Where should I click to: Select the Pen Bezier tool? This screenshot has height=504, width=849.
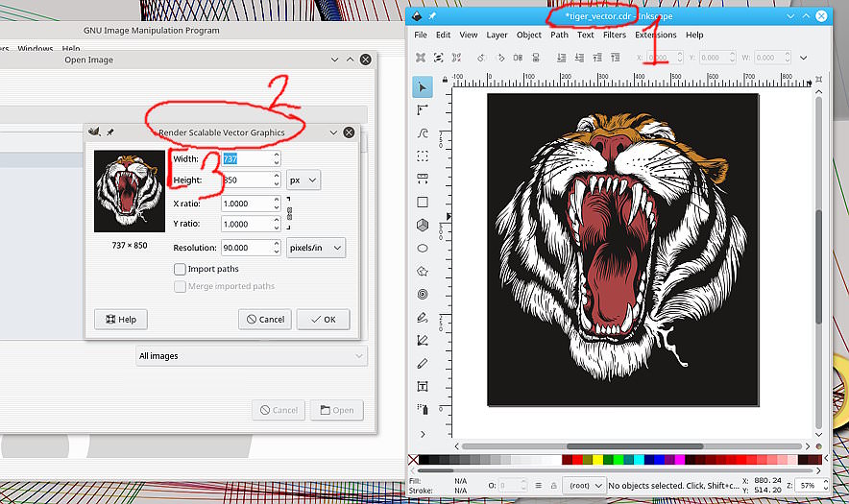click(x=423, y=340)
